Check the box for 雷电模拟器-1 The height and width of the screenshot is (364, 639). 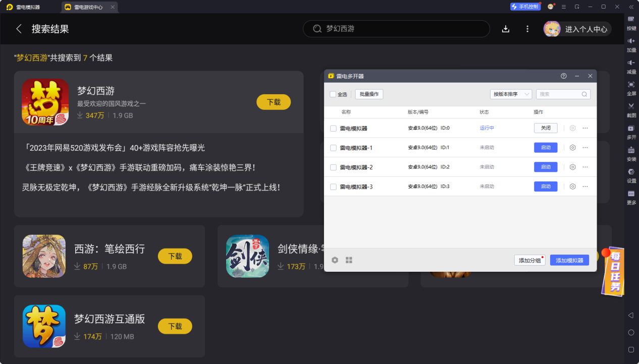pos(333,148)
